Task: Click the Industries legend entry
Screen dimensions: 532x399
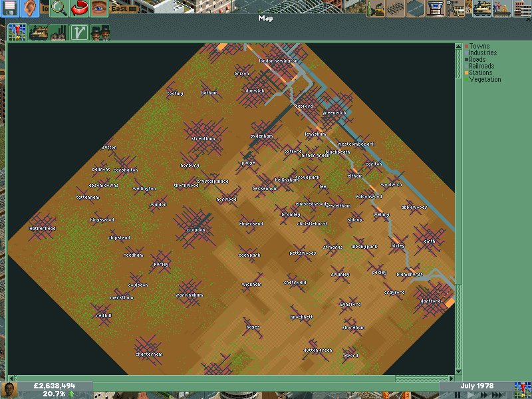Action: click(483, 53)
